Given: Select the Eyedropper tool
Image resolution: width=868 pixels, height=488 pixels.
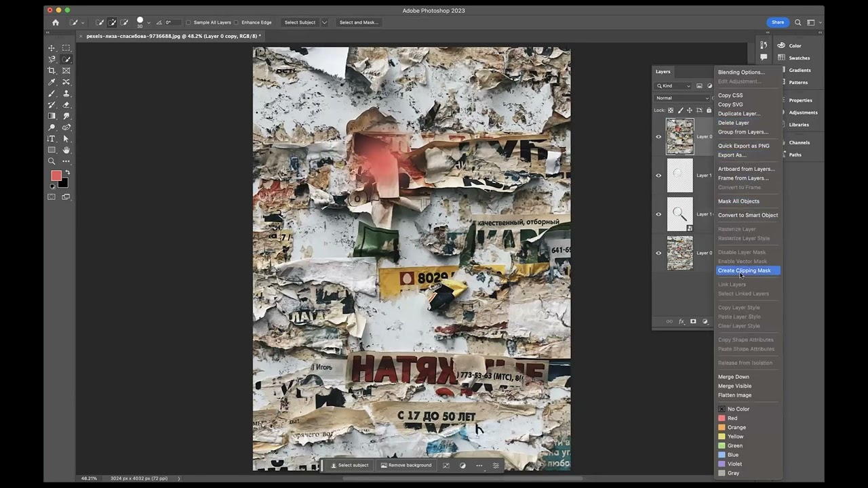Looking at the screenshot, I should pyautogui.click(x=52, y=82).
